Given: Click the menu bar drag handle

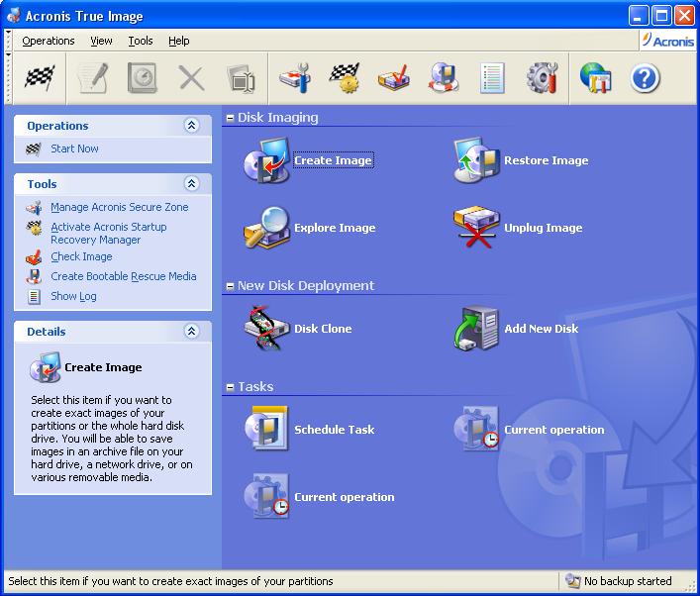Looking at the screenshot, I should 8,41.
